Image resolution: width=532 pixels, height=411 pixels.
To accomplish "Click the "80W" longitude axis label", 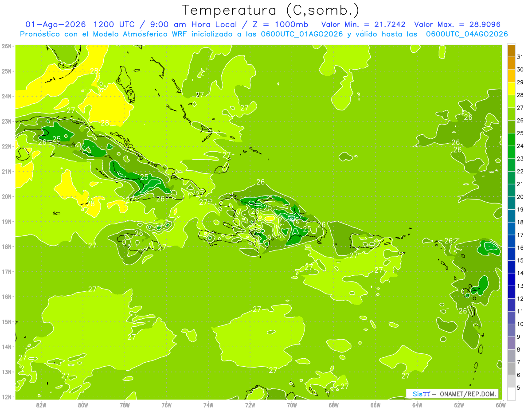I will click(83, 405).
